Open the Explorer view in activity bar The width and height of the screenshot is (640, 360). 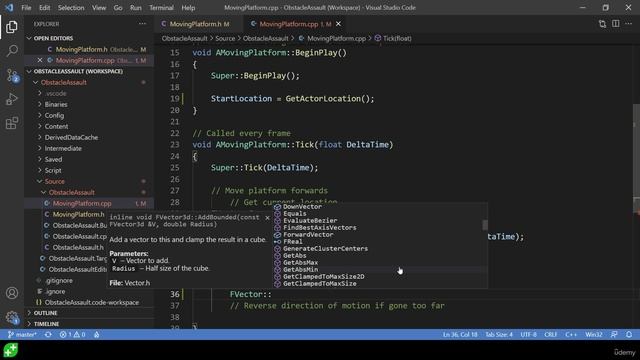click(x=12, y=27)
